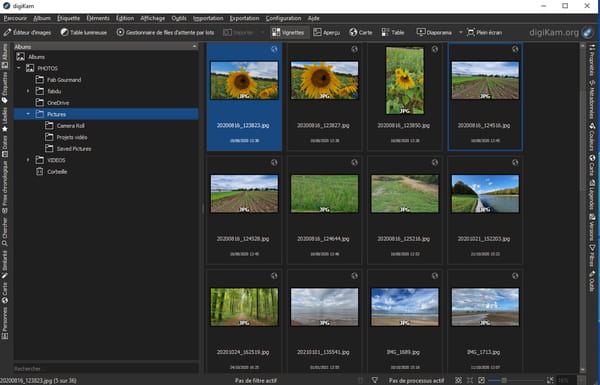600x385 pixels.
Task: Click the digiKam.org globe logo
Action: [587, 33]
